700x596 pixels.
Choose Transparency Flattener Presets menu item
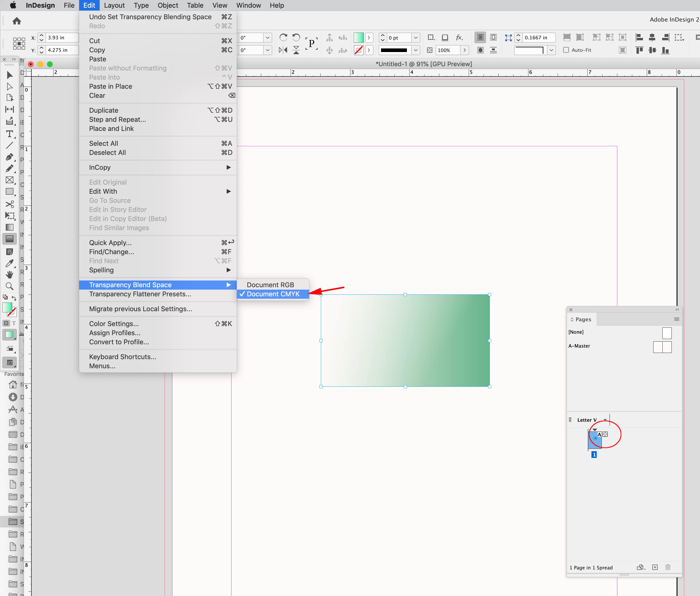point(140,294)
